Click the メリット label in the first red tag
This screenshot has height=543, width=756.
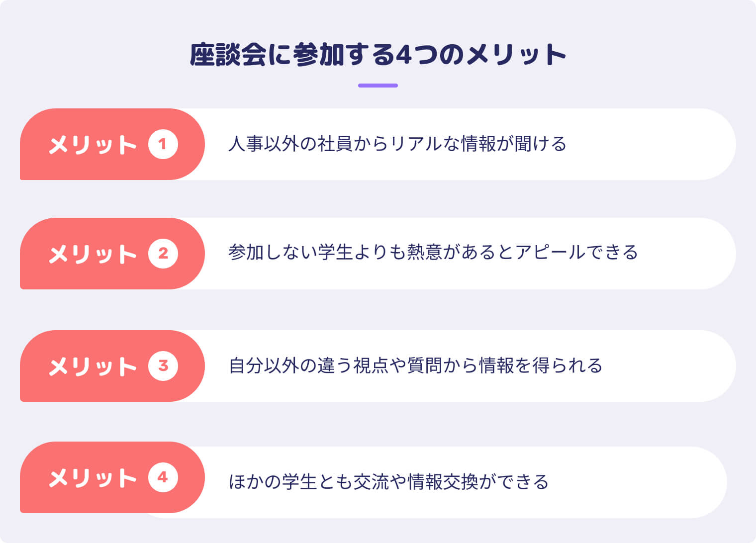[x=93, y=145]
